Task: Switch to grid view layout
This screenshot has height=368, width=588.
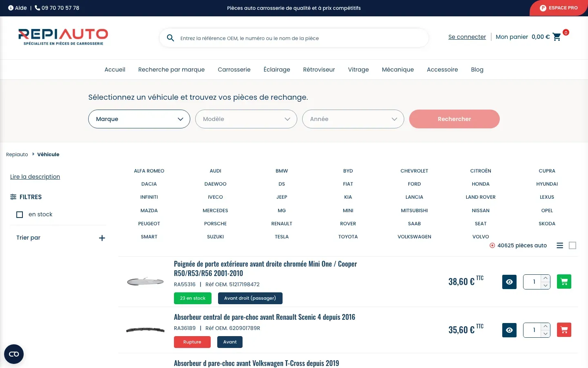Action: (x=572, y=245)
